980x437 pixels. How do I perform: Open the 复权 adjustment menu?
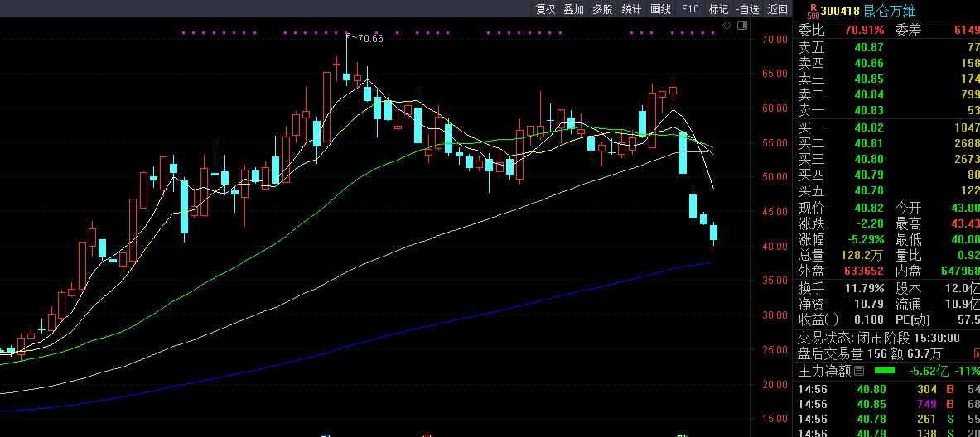tap(545, 10)
